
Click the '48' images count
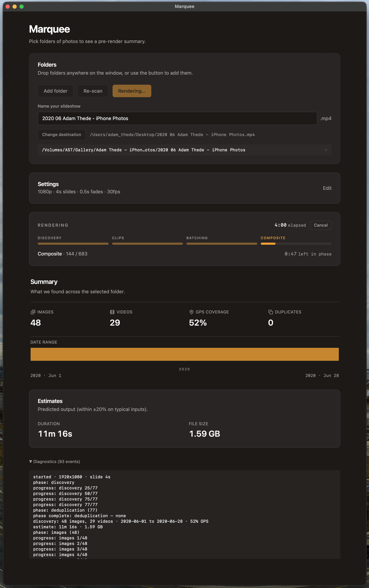36,323
